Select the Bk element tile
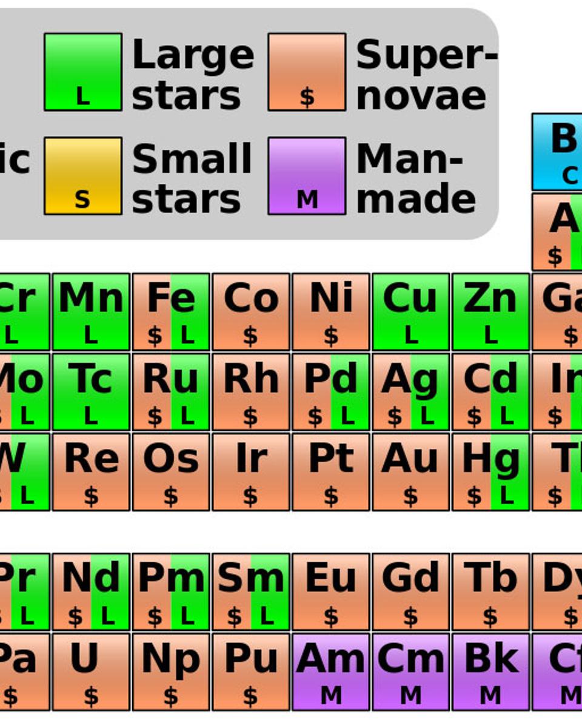 (x=491, y=672)
